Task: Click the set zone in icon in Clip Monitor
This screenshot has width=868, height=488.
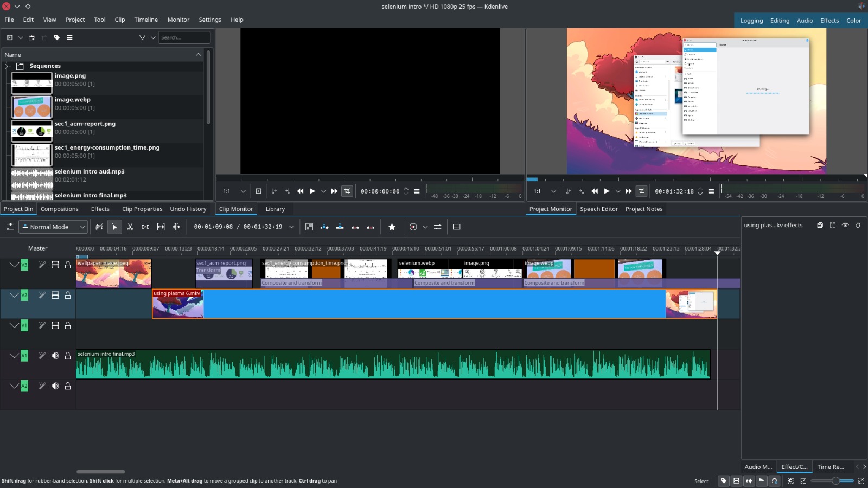Action: click(x=274, y=191)
